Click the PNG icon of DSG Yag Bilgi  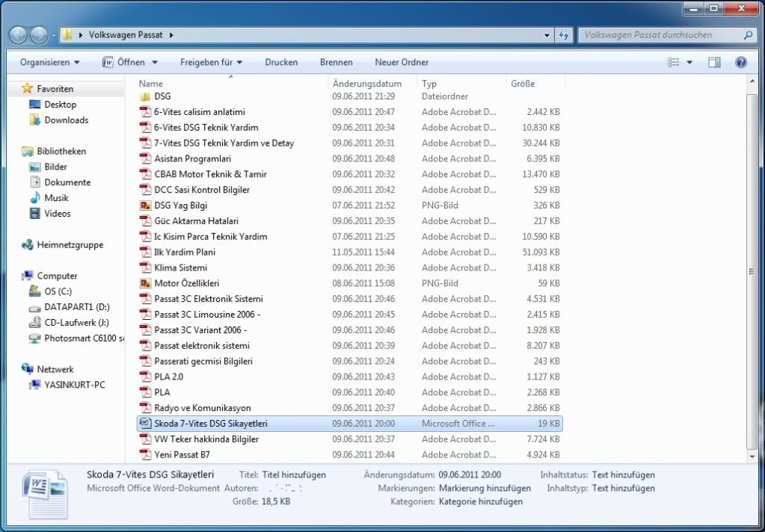click(145, 205)
